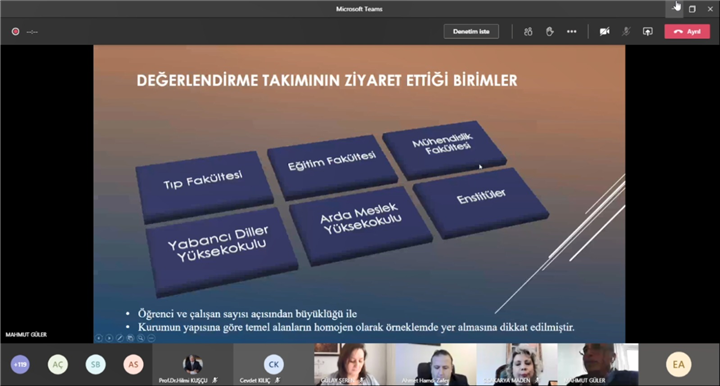Open the participants panel icon

[x=528, y=32]
